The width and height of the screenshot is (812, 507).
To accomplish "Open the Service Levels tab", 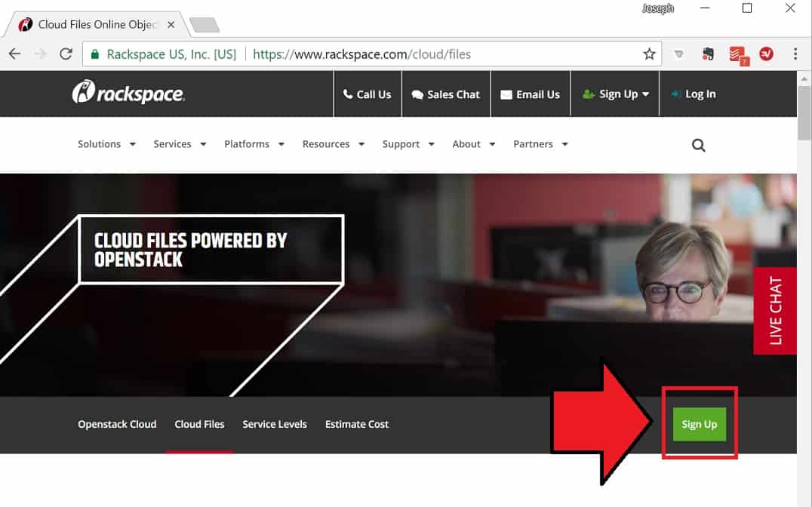I will tap(275, 424).
